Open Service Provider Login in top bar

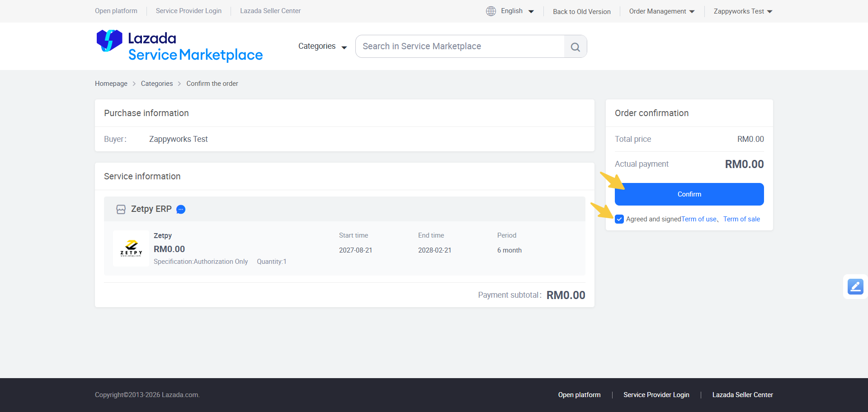click(189, 11)
